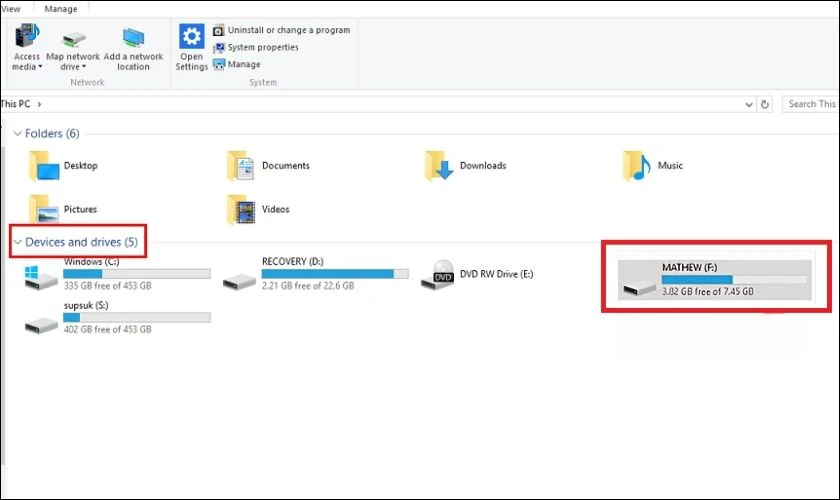The width and height of the screenshot is (840, 500).
Task: Select the RECOVERY (D:) drive icon
Action: (x=239, y=281)
